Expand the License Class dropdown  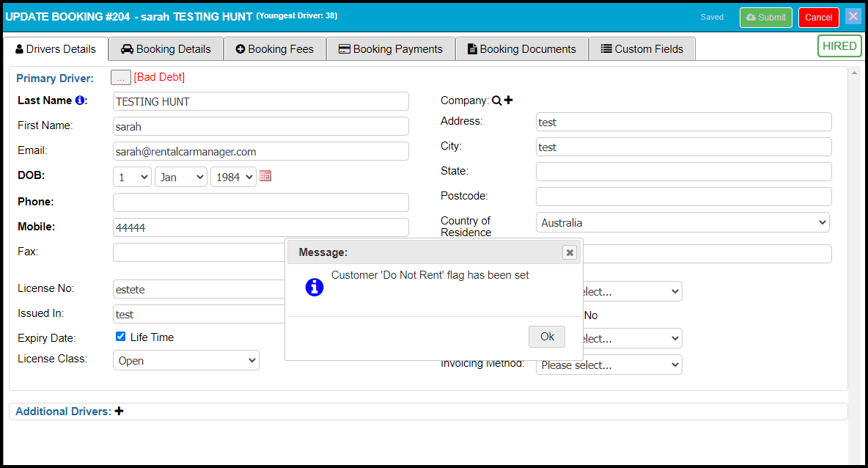(x=186, y=360)
